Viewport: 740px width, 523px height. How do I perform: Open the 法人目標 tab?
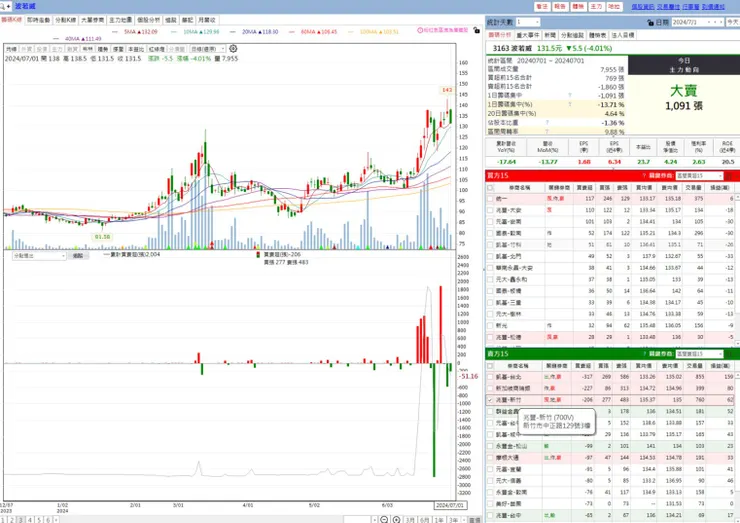pos(623,35)
